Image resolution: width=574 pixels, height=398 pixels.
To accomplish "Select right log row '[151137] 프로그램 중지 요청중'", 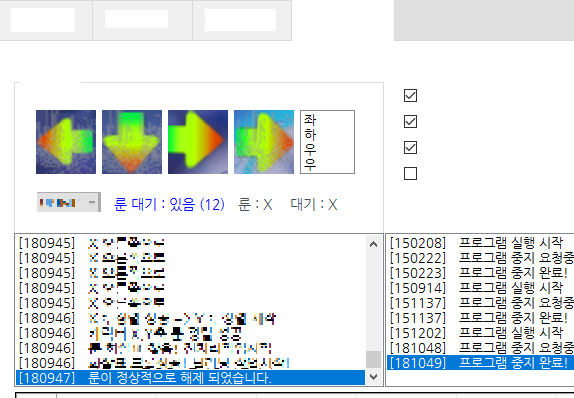I will coord(480,303).
